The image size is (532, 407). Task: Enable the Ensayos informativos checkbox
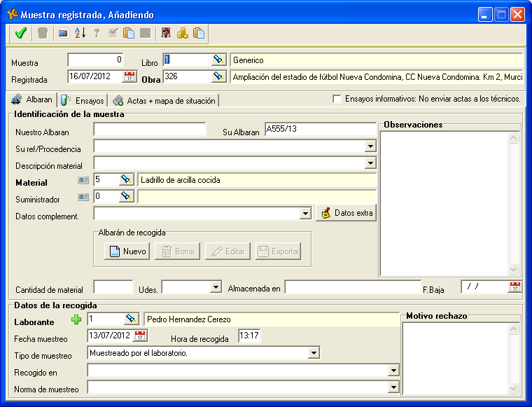pos(337,99)
